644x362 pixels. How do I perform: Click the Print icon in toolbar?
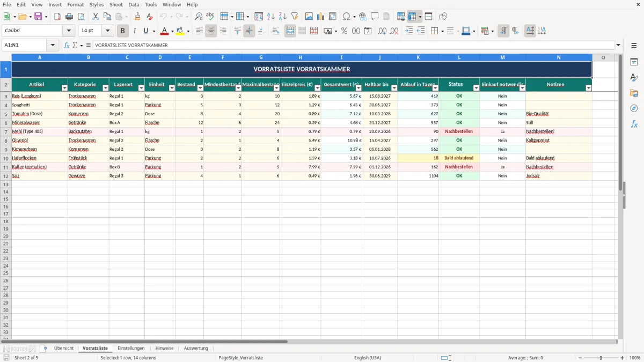(69, 17)
